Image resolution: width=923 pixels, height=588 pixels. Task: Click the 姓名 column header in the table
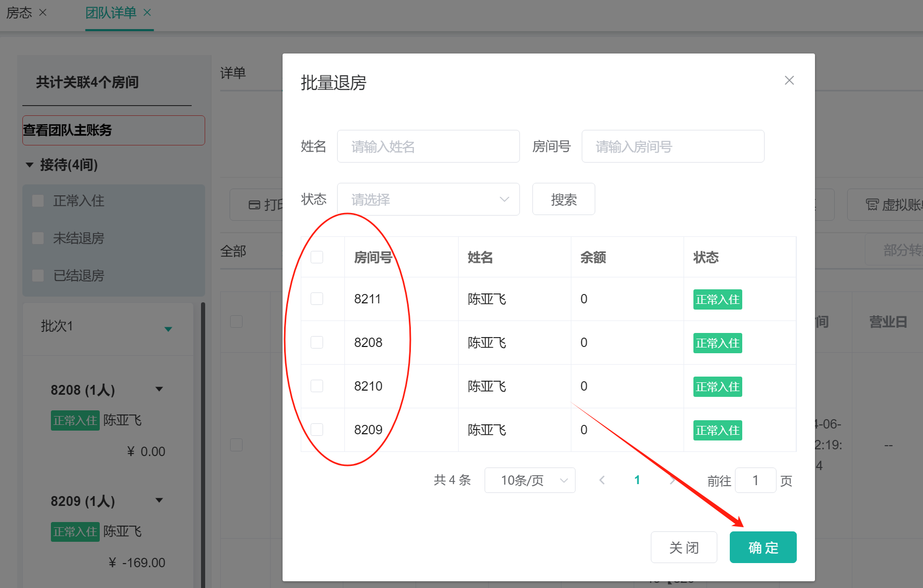(480, 257)
